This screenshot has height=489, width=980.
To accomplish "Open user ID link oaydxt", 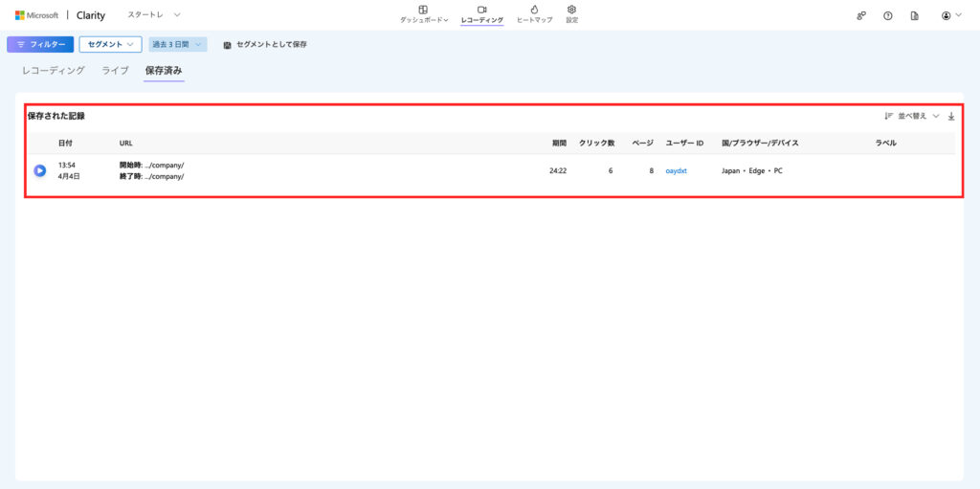I will click(x=677, y=170).
